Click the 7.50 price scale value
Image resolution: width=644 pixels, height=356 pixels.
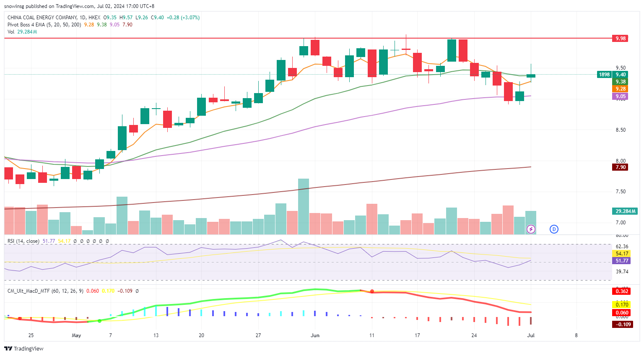(621, 192)
